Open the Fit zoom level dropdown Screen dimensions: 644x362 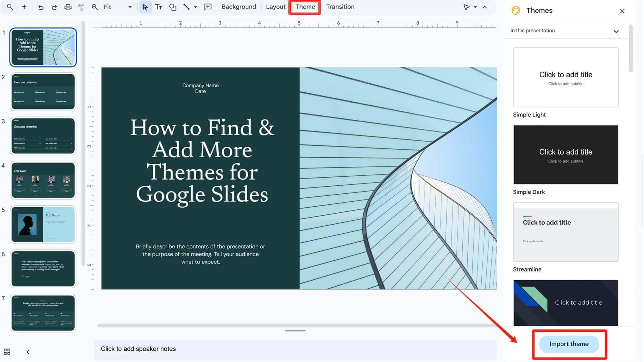pos(118,7)
